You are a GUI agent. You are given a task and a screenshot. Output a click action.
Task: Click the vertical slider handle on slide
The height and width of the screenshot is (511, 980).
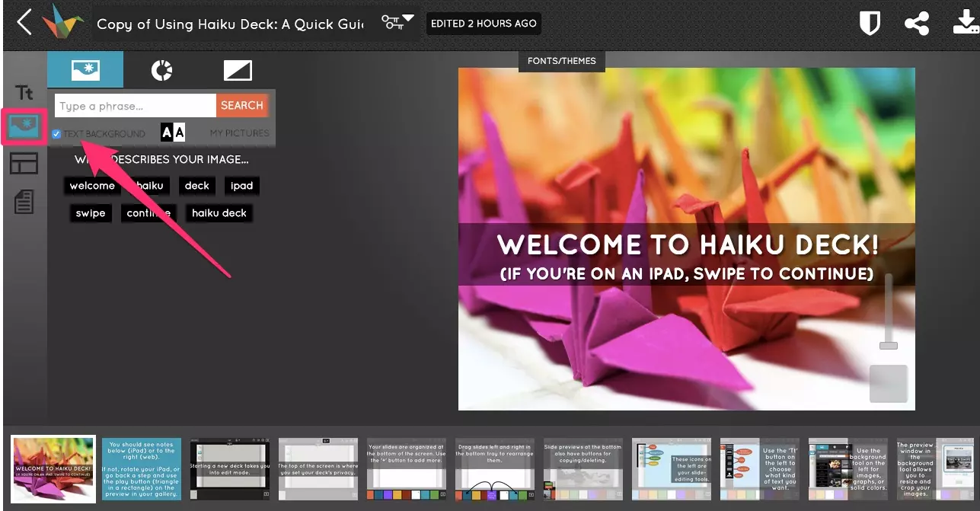(888, 346)
